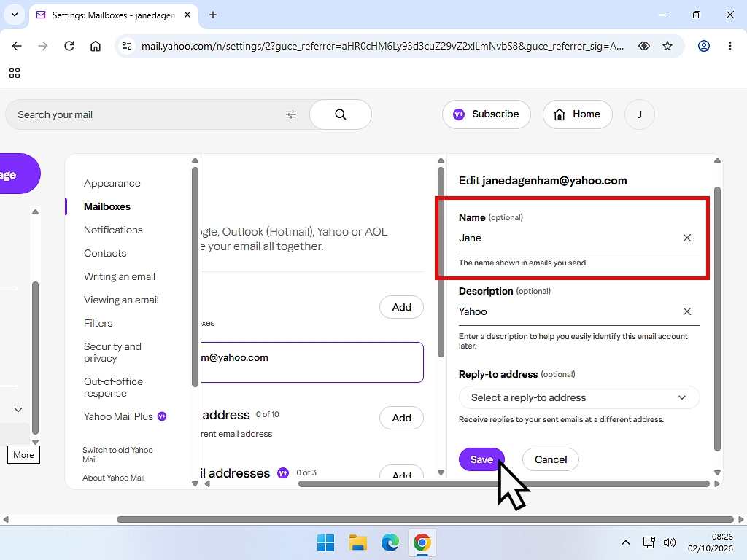Open network status icon in tray
This screenshot has width=747, height=560.
click(x=649, y=542)
